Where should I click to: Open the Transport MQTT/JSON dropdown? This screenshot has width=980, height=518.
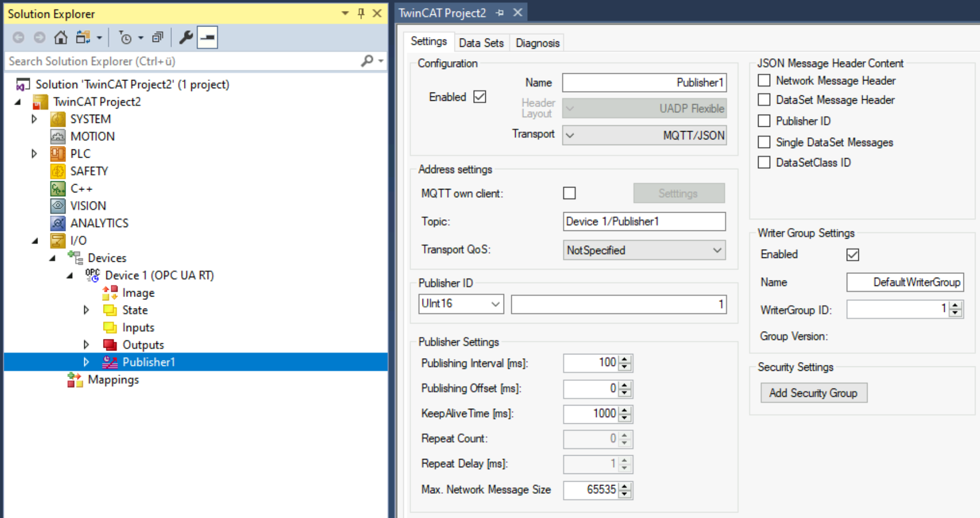(x=644, y=136)
